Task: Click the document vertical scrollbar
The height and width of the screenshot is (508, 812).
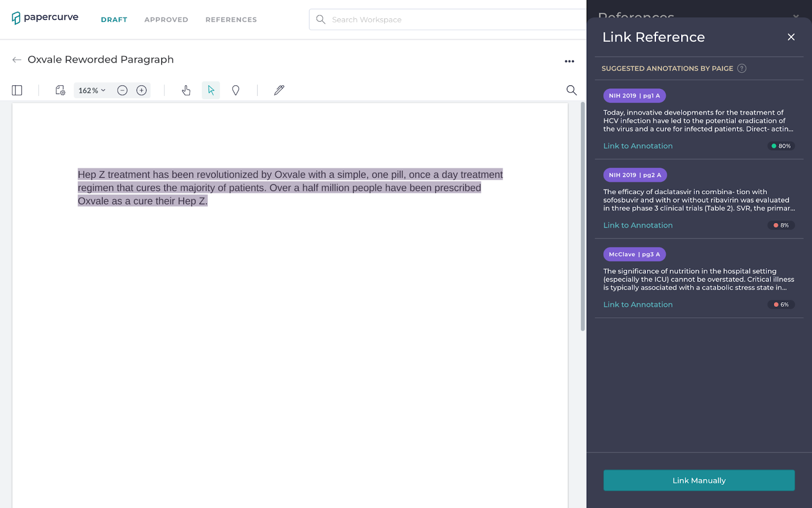Action: 583,216
